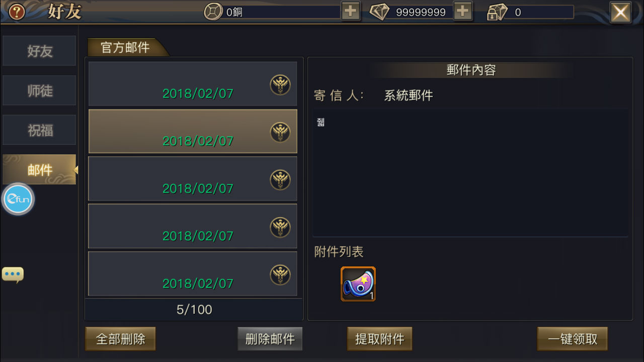Select the fifth mail in the list

tap(193, 274)
